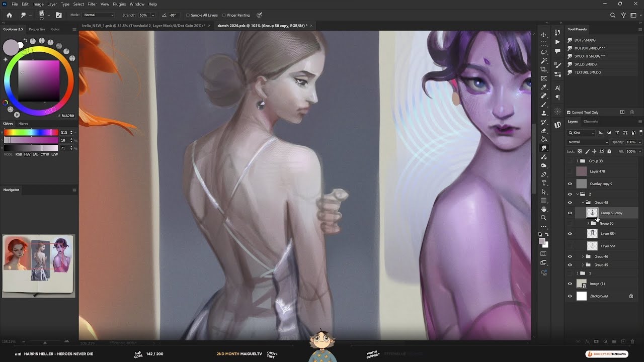Screen dimensions: 644x362
Task: Switch to the Mixers tab
Action: tap(23, 124)
